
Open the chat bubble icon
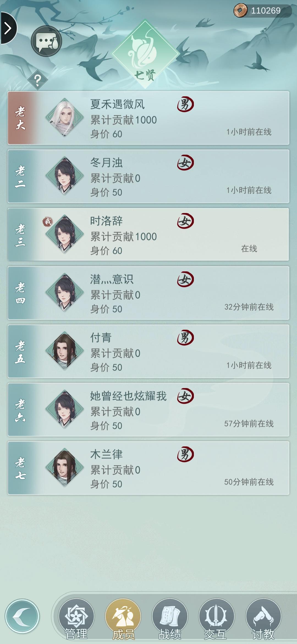pyautogui.click(x=46, y=41)
